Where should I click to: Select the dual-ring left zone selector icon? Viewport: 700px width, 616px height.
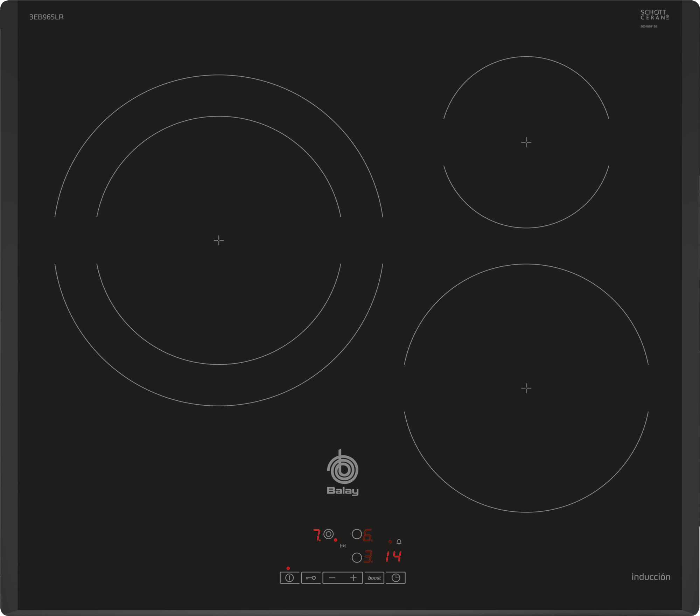point(328,534)
